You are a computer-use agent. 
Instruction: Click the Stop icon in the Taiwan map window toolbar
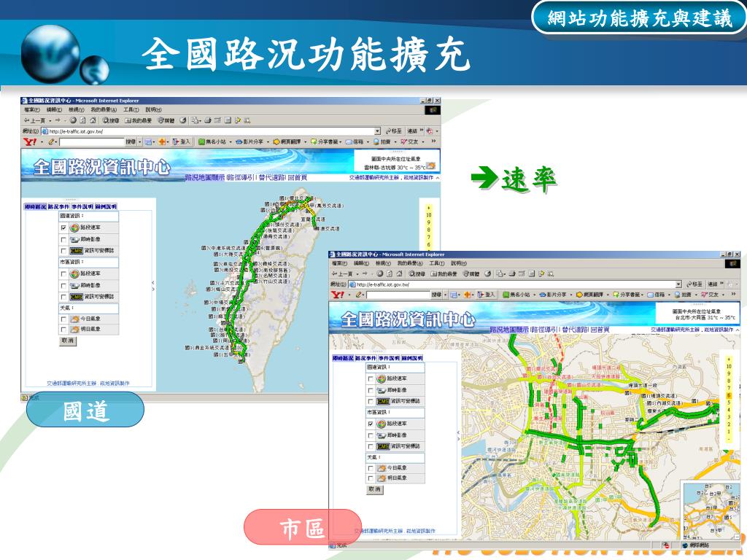pyautogui.click(x=73, y=120)
